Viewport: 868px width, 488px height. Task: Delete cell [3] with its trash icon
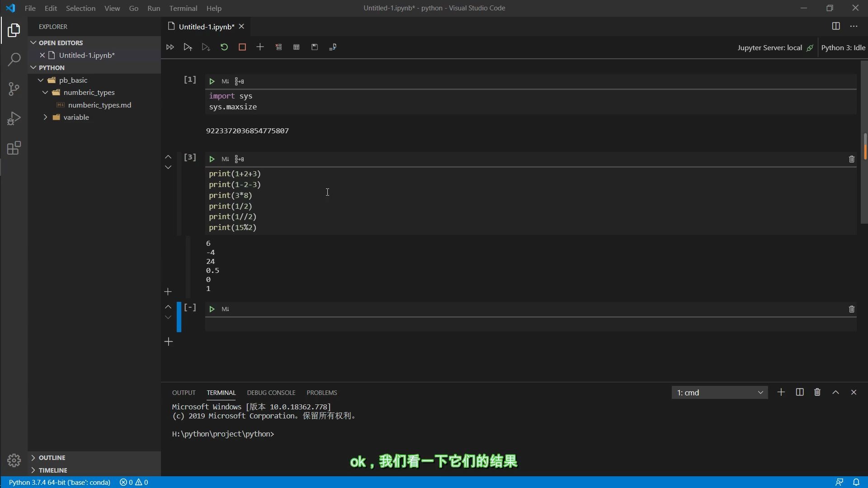[852, 159]
